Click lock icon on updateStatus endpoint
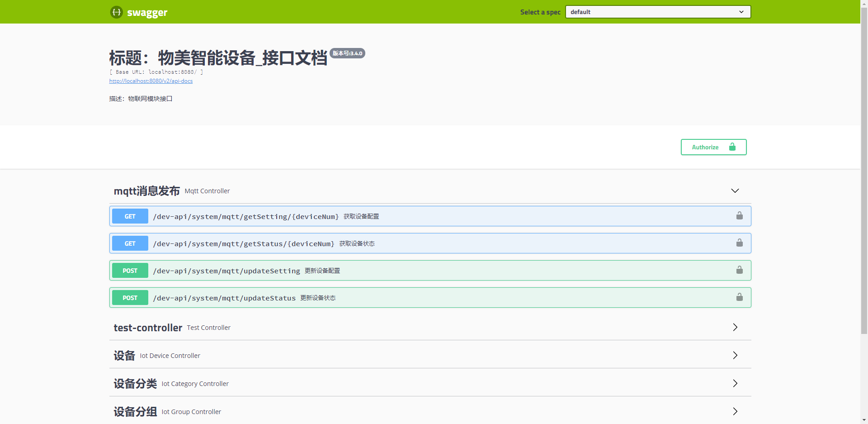 [x=739, y=297]
